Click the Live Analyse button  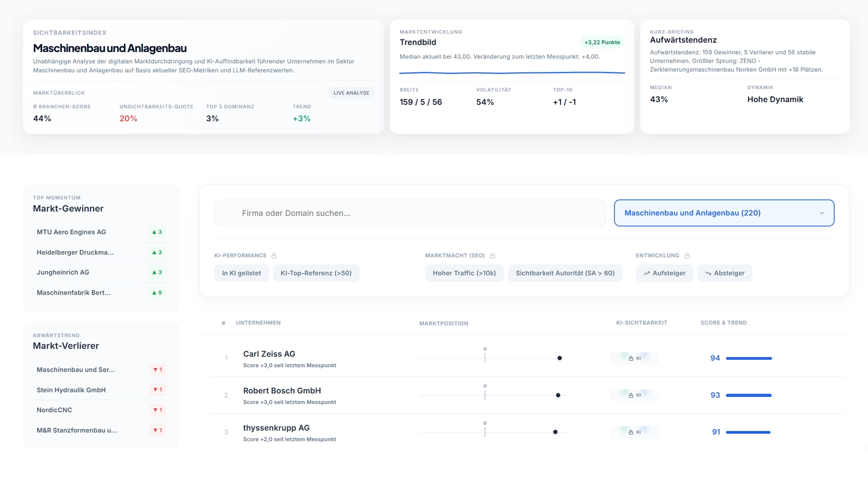pos(351,93)
